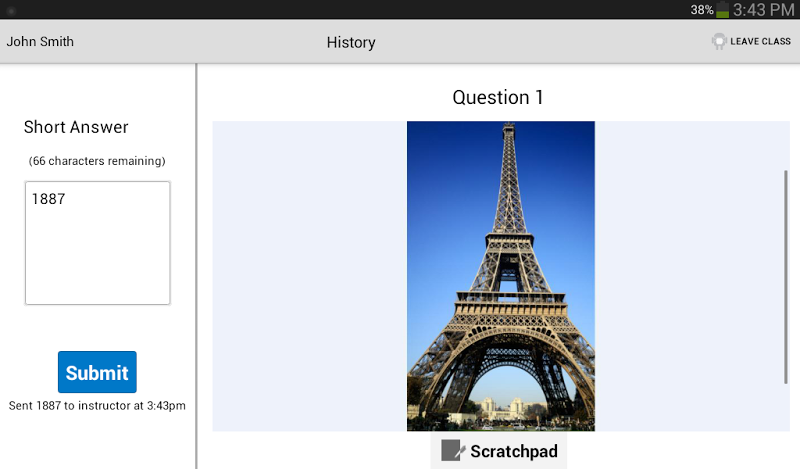Image resolution: width=800 pixels, height=469 pixels.
Task: Tap the battery icon in status bar
Action: click(x=722, y=10)
